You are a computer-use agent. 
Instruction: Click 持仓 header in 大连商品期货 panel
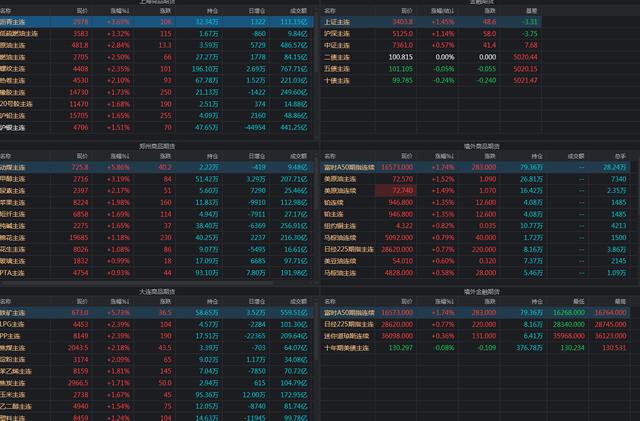pyautogui.click(x=210, y=301)
